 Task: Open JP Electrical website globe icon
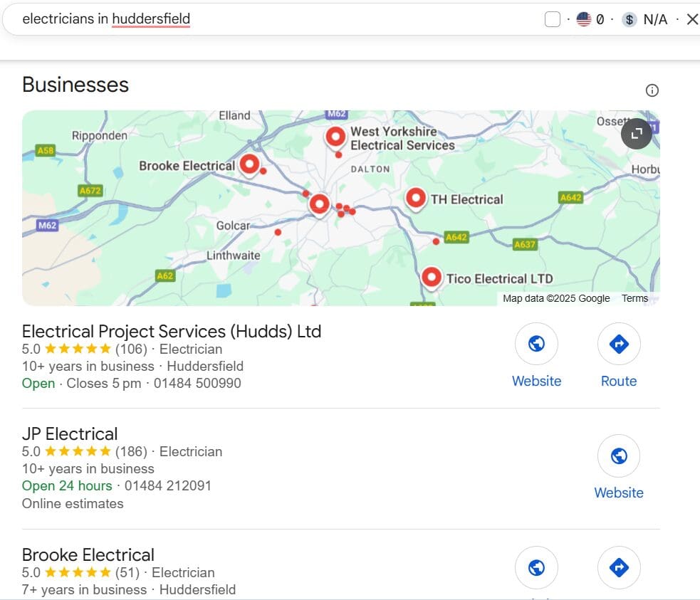[618, 456]
